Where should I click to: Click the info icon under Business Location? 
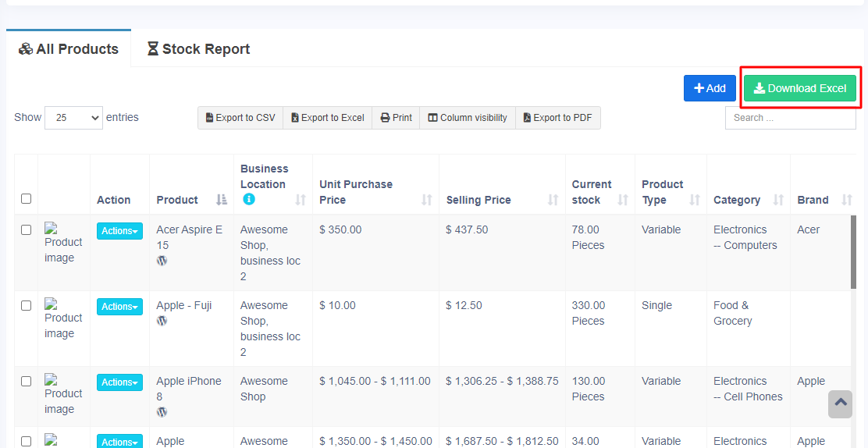click(249, 200)
